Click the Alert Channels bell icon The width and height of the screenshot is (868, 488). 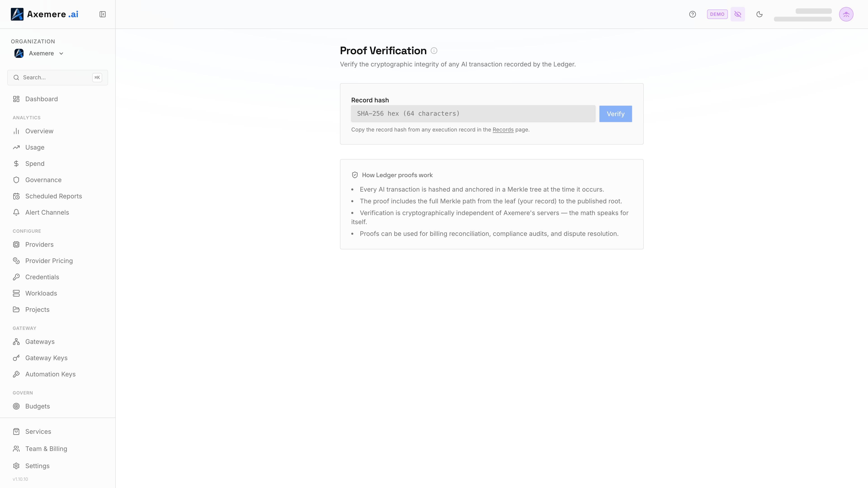tap(16, 213)
